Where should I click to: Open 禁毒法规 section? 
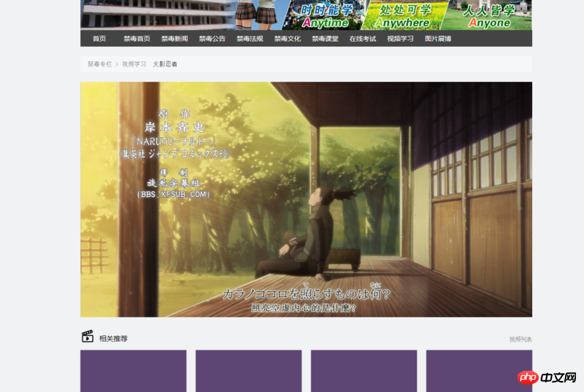(x=250, y=39)
